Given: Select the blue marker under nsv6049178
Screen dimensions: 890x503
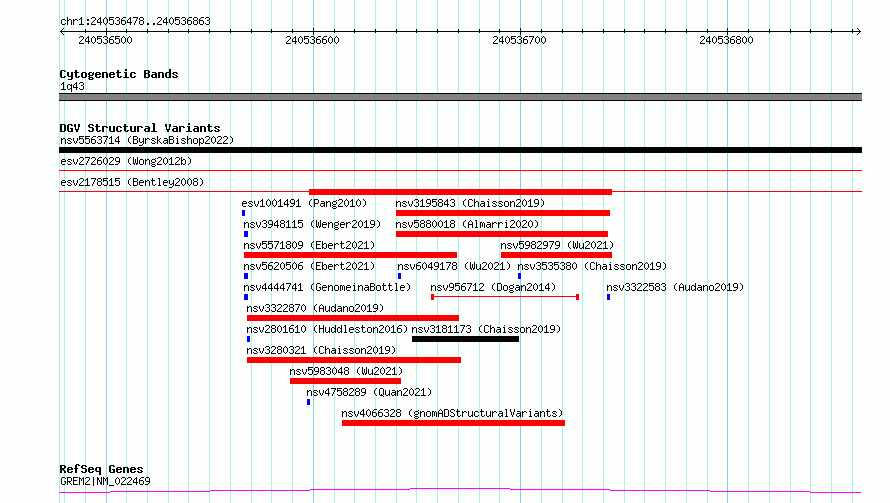Looking at the screenshot, I should pyautogui.click(x=400, y=276).
